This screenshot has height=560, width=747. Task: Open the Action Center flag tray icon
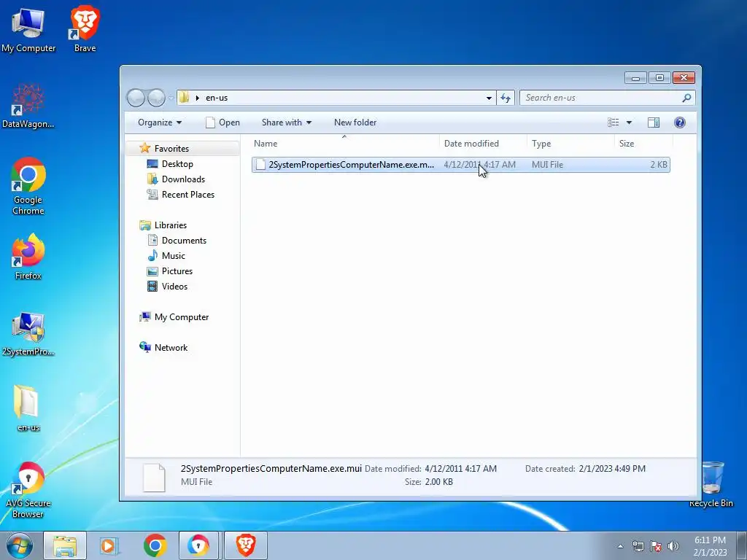(656, 546)
